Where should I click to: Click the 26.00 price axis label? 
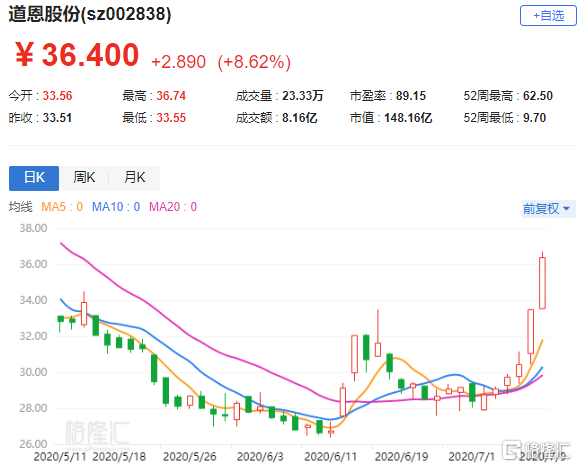[33, 444]
